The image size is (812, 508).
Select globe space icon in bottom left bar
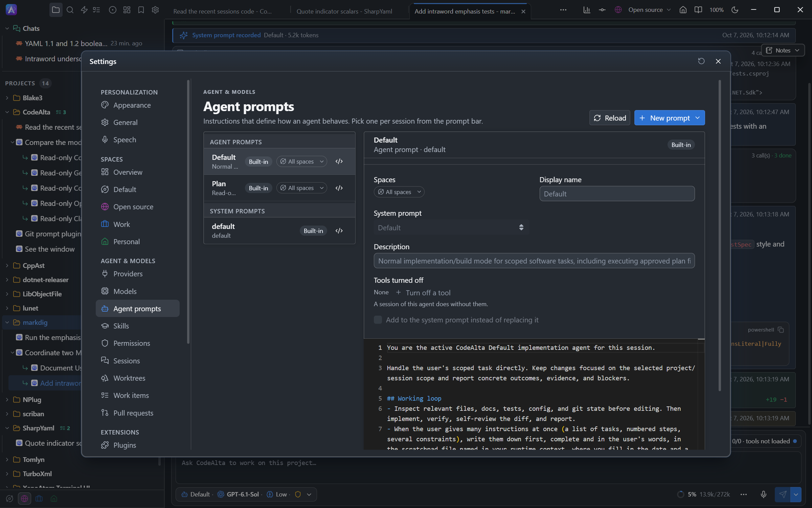pos(24,499)
